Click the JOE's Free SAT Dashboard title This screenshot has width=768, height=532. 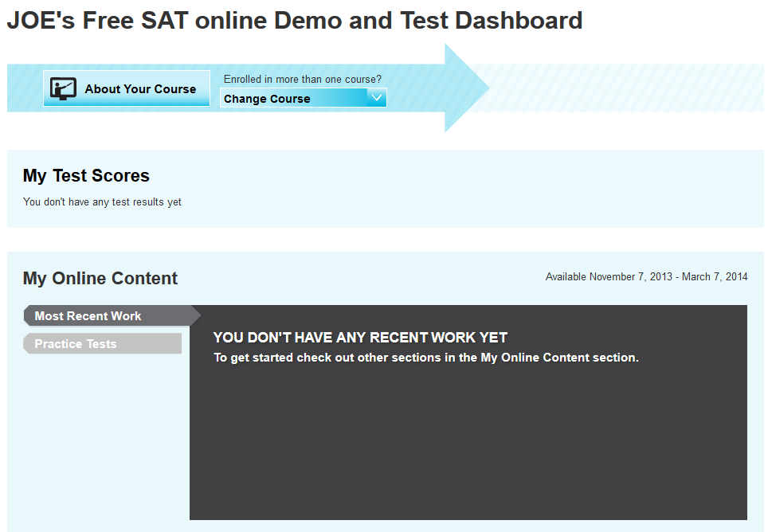295,20
